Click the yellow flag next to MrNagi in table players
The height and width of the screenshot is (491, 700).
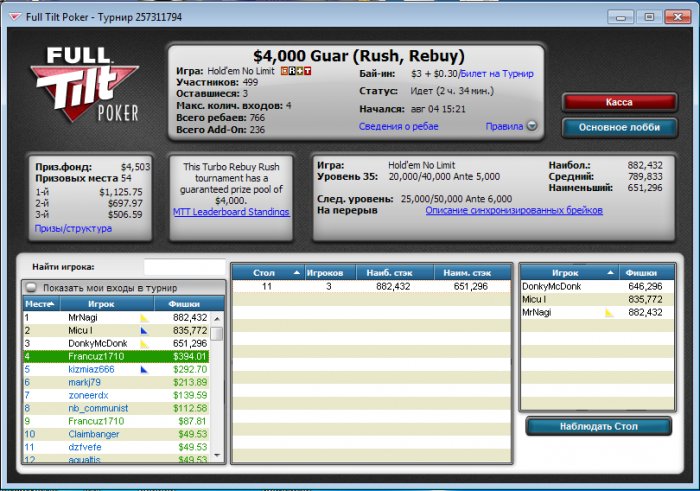point(609,312)
